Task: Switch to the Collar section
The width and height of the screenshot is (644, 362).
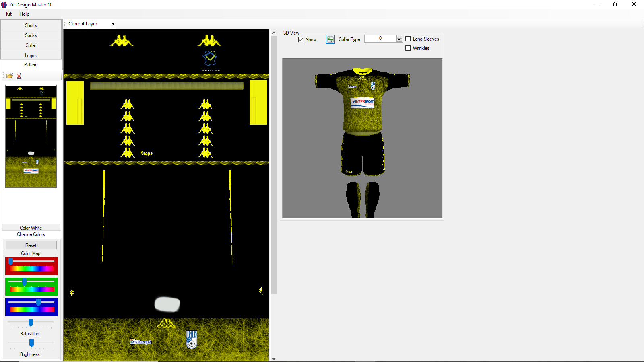Action: [31, 45]
